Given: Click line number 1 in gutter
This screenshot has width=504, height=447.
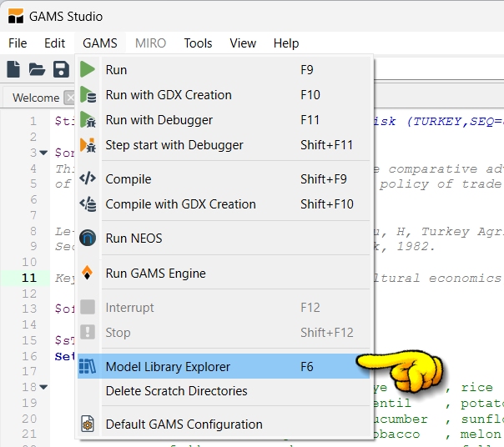Looking at the screenshot, I should tap(33, 121).
